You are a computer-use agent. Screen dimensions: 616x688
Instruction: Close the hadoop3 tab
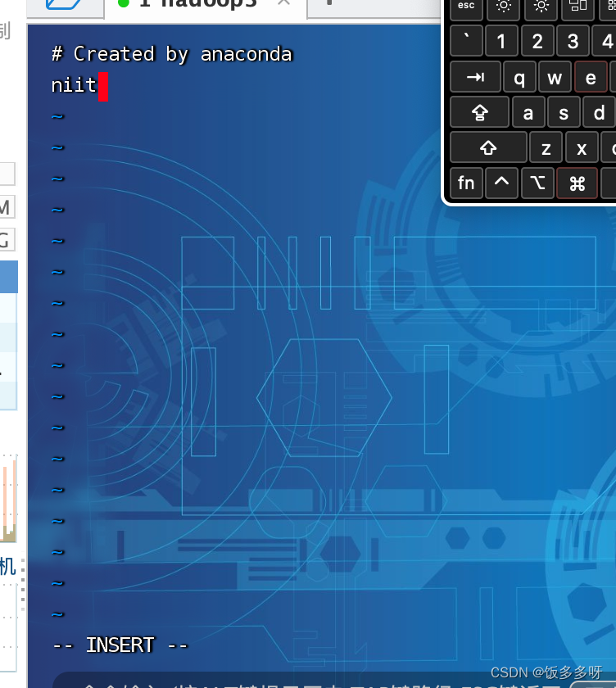pyautogui.click(x=283, y=2)
